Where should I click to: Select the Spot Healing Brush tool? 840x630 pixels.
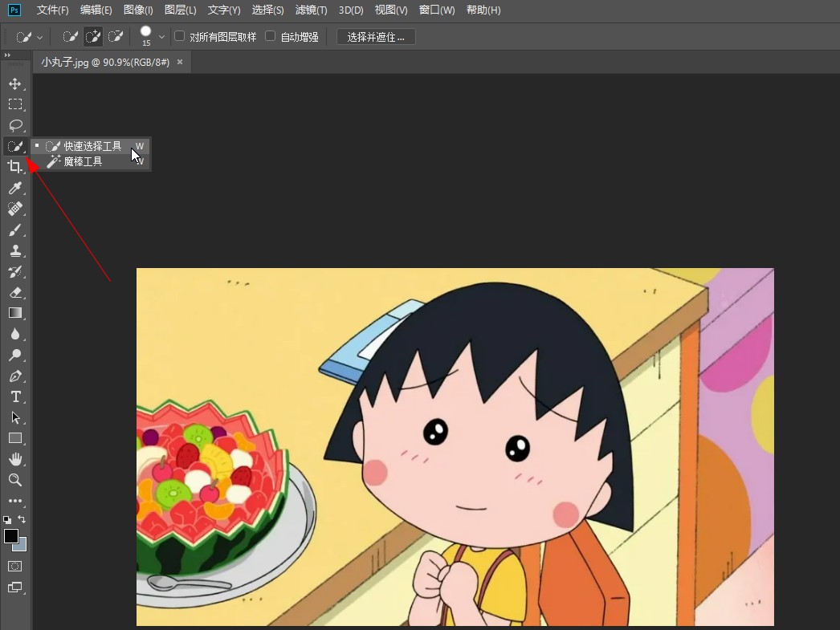[15, 209]
